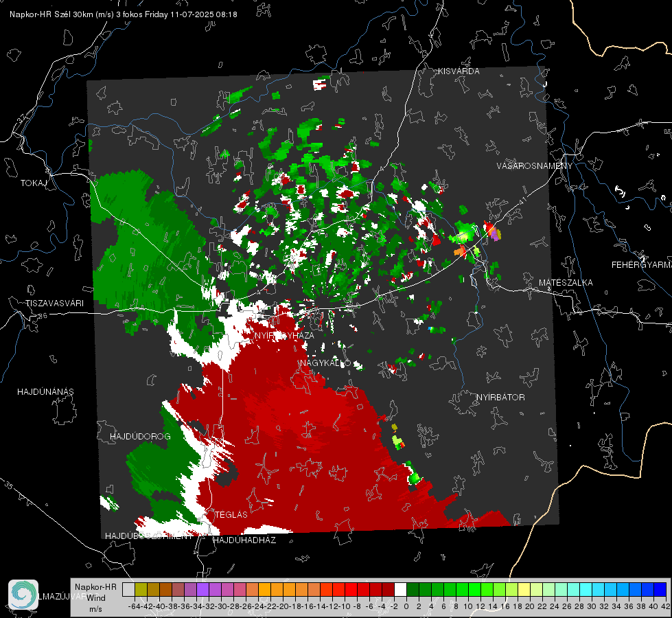The height and width of the screenshot is (618, 672).
Task: Pick the white swatch between -2 and 0
Action: 400,590
